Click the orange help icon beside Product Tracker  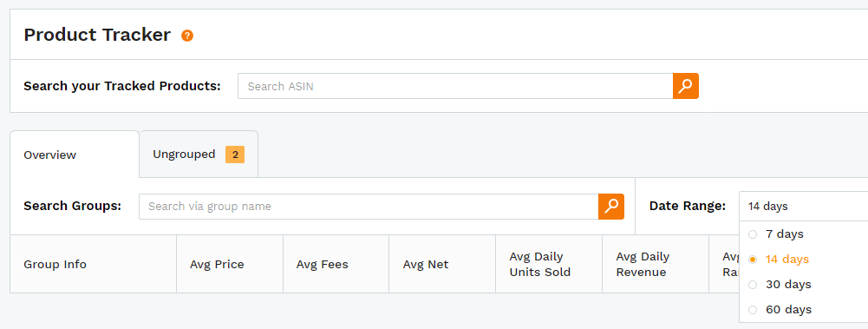click(187, 36)
